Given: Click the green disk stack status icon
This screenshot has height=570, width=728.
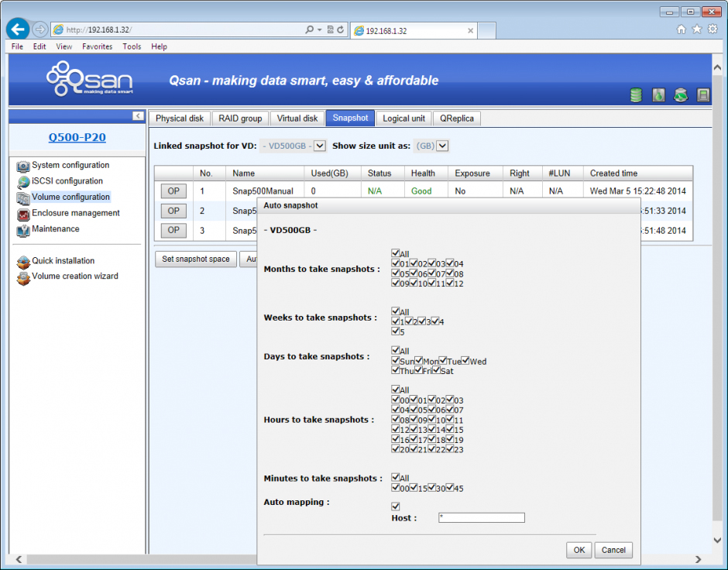Looking at the screenshot, I should [636, 94].
